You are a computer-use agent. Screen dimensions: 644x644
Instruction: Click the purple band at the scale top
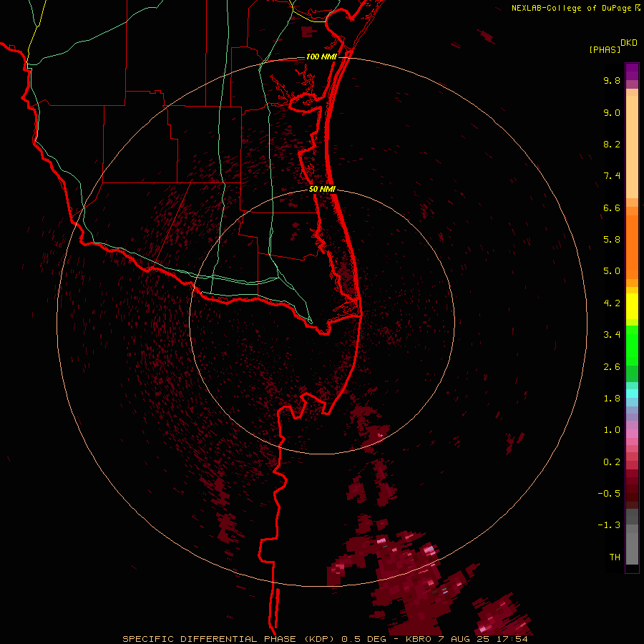tap(632, 72)
